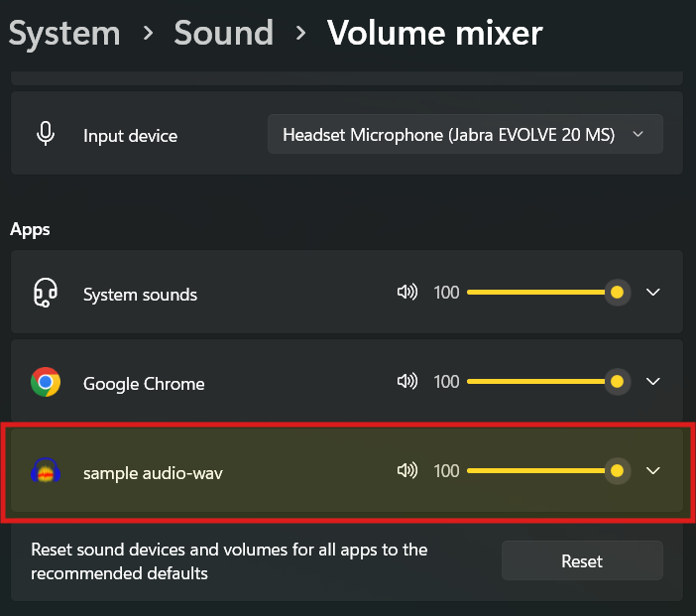Click the Google Chrome volume slider
The height and width of the screenshot is (616, 696).
541,382
